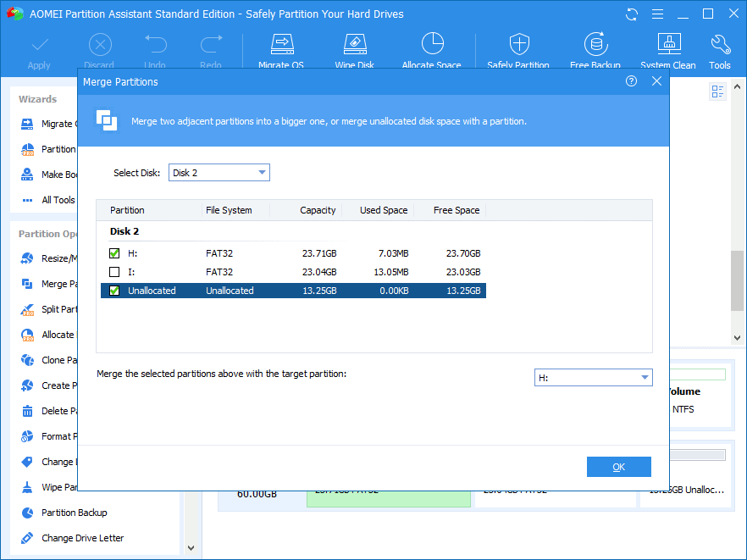Open All Tools in the sidebar
Viewport: 747px width, 560px height.
tap(47, 200)
